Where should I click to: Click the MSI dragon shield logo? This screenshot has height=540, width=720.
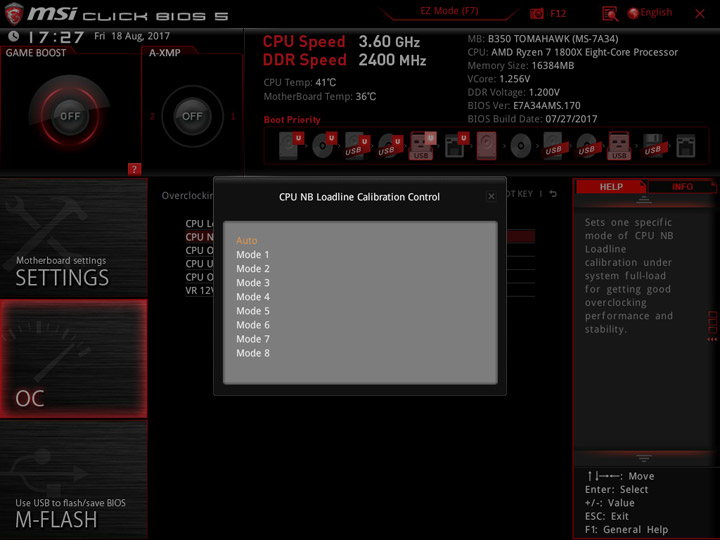tap(14, 14)
